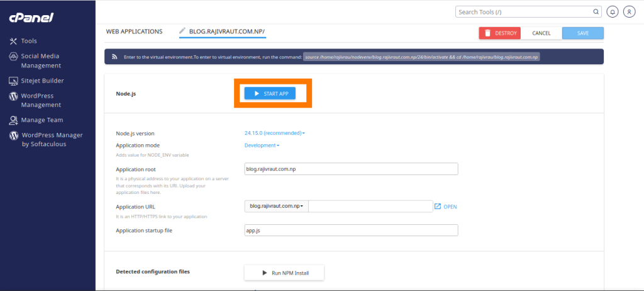
Task: Click the cPanel logo
Action: point(31,18)
